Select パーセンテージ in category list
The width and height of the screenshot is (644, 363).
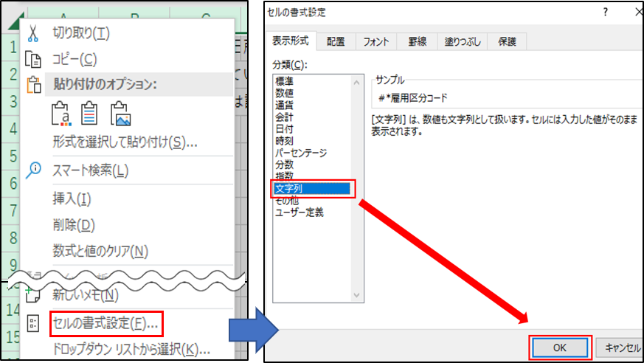pos(301,153)
